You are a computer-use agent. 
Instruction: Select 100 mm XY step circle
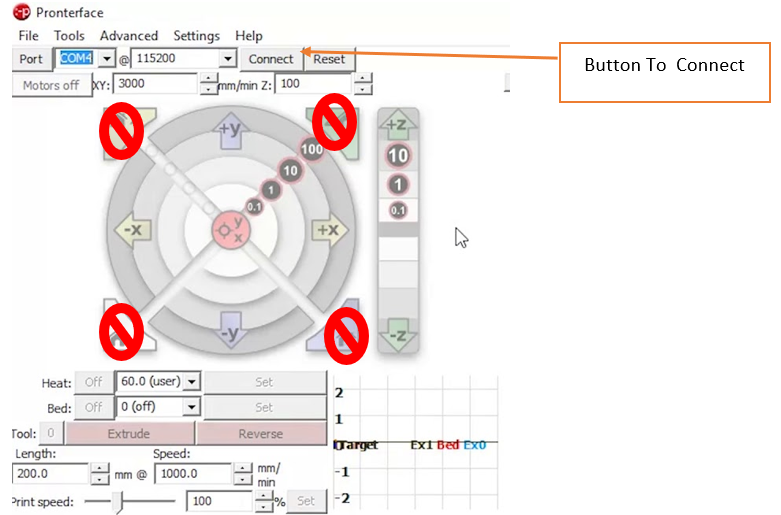coord(312,149)
